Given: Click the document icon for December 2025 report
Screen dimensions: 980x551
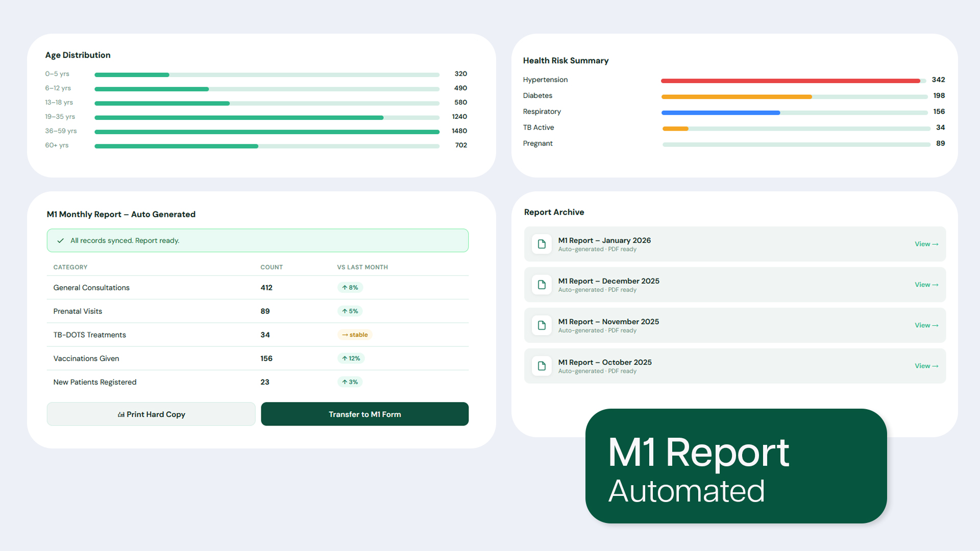Looking at the screenshot, I should pos(542,285).
